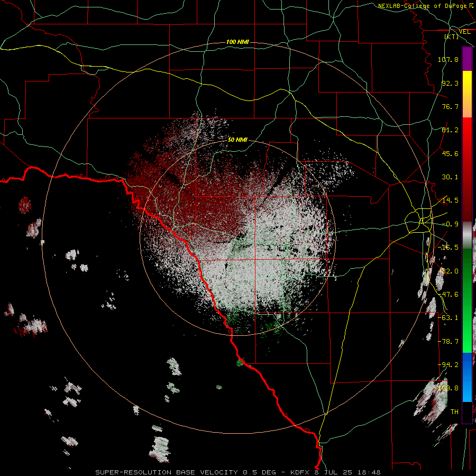Click the TH legend label
Viewport: 476px width, 476px height.
coord(454,412)
